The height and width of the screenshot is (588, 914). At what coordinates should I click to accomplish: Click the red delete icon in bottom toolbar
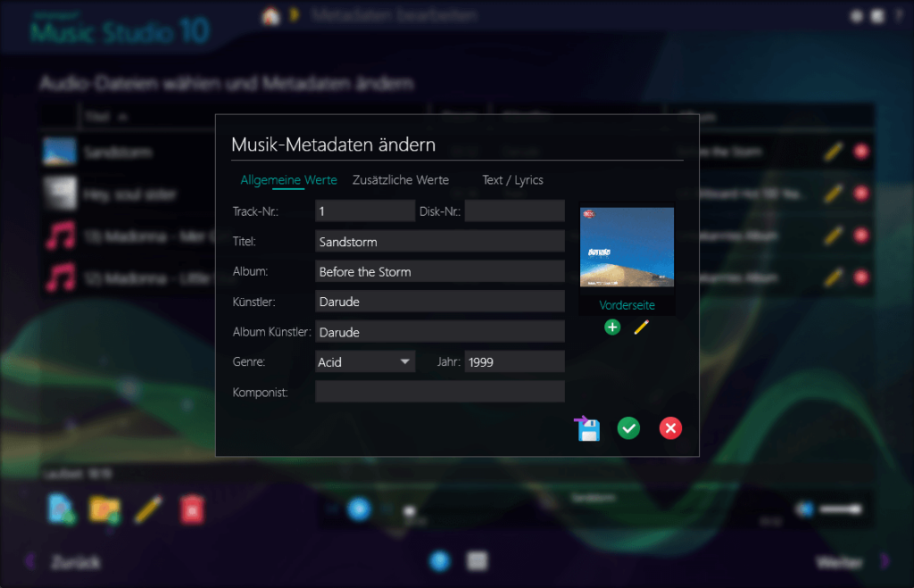[x=193, y=509]
